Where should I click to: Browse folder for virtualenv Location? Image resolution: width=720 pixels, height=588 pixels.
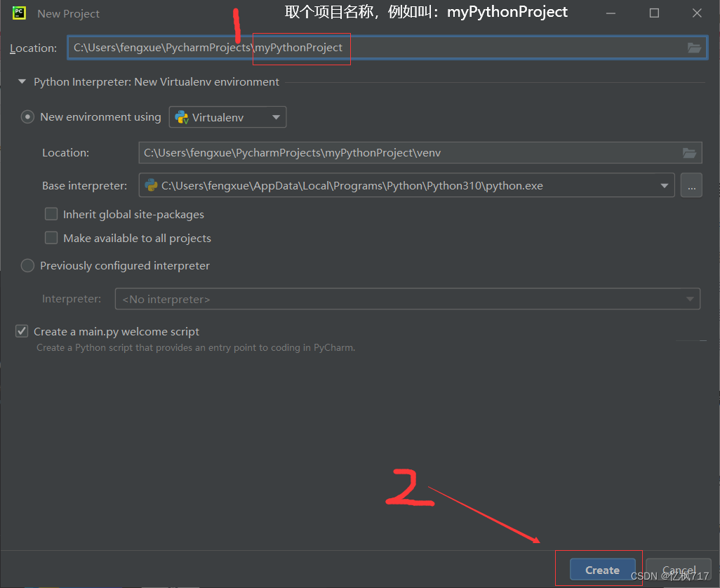(x=689, y=153)
